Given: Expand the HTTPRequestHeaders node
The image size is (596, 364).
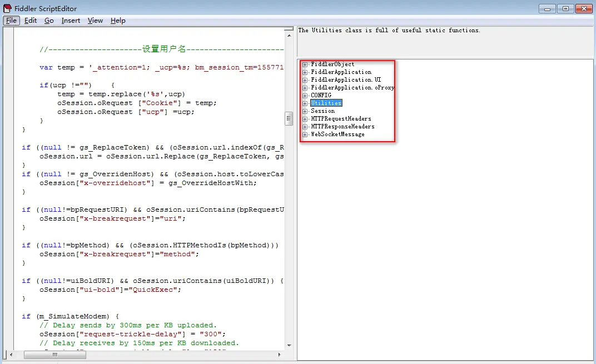Looking at the screenshot, I should point(305,119).
